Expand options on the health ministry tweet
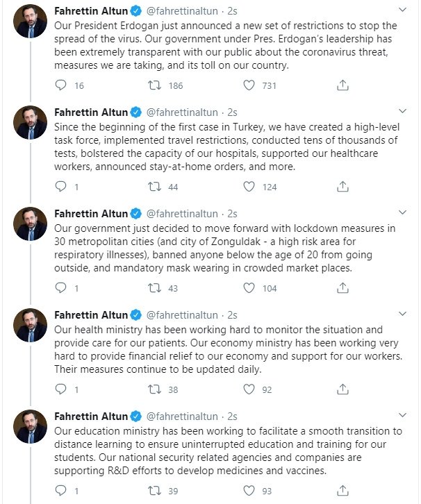The width and height of the screenshot is (421, 504). point(402,314)
